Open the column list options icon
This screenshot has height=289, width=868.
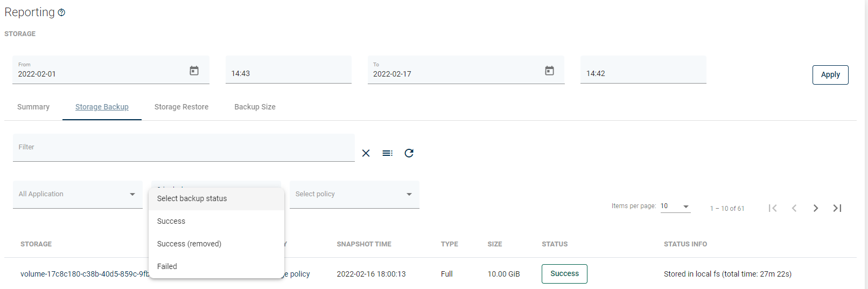pyautogui.click(x=388, y=153)
